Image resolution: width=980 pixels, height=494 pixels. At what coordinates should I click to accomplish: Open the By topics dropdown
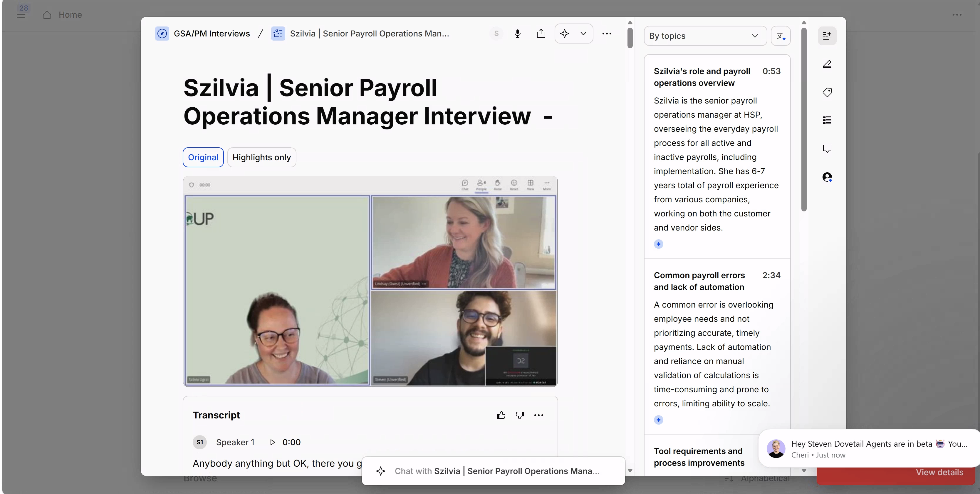[705, 36]
